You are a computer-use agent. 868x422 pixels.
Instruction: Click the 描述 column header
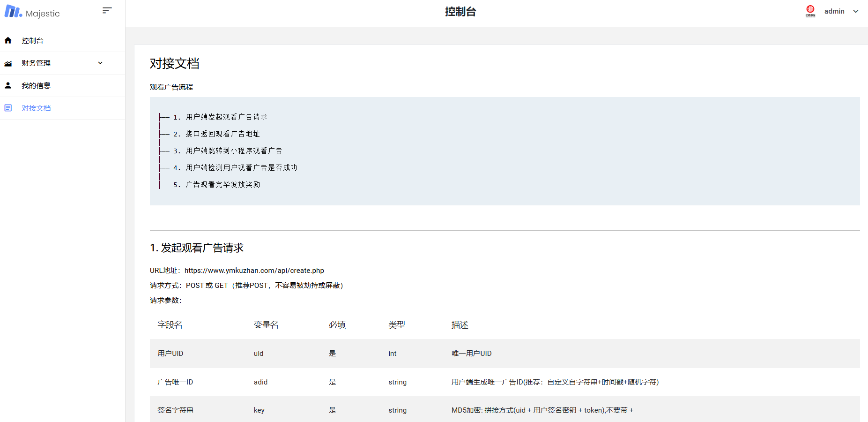coord(460,325)
